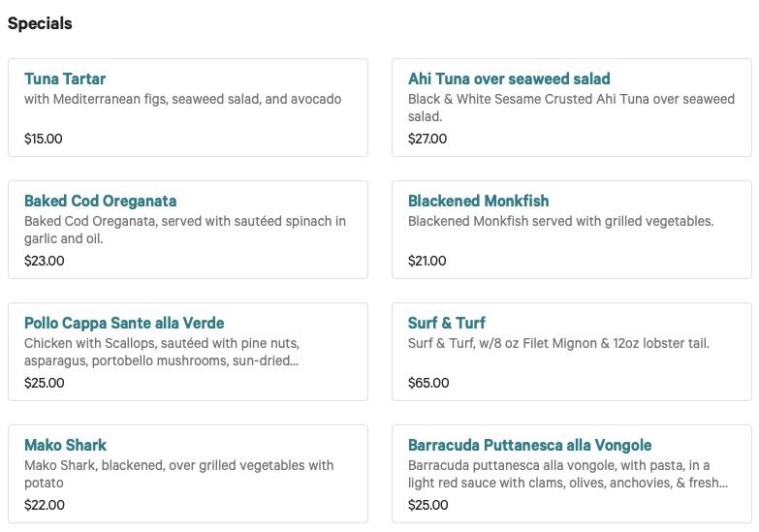Viewport: 759px width, 532px height.
Task: Open the Tuna Tartar menu item
Action: coord(65,79)
